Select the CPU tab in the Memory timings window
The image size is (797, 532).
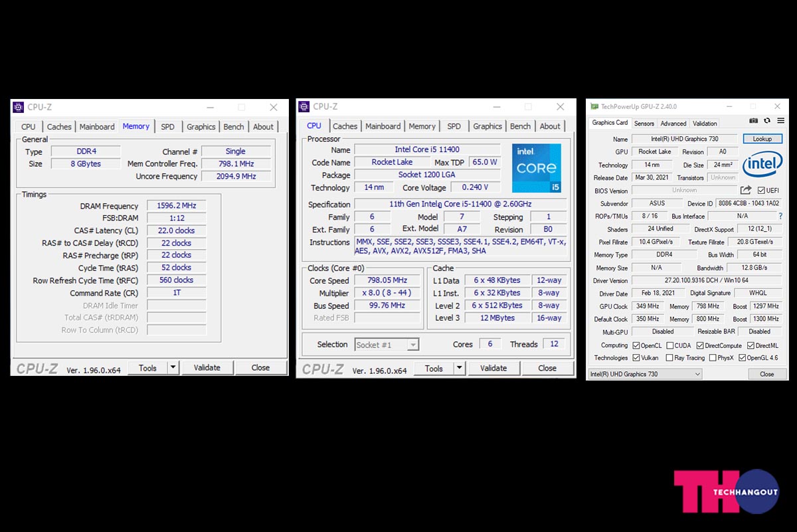(29, 127)
